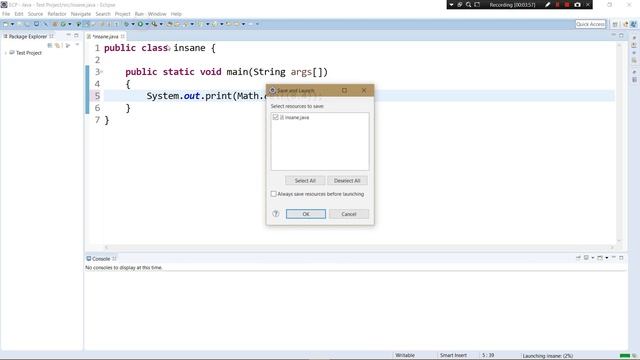Click the green launch progress bar

pos(624,356)
